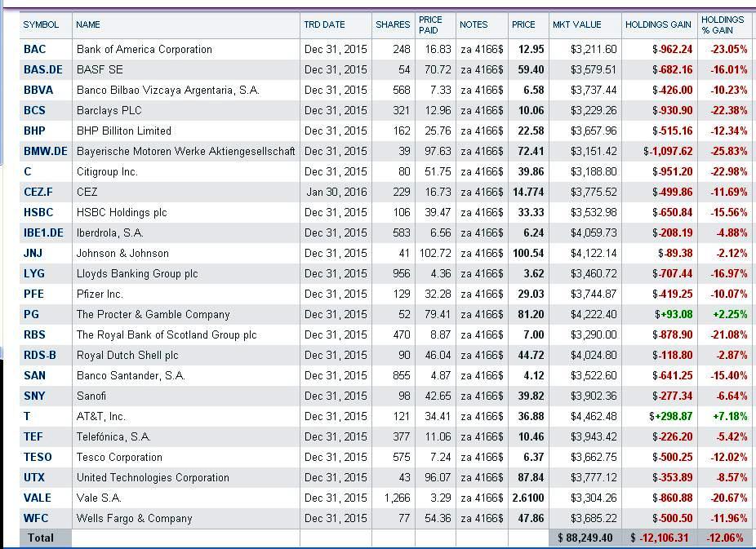
Task: Open the BAC ticker symbol link
Action: [35, 49]
